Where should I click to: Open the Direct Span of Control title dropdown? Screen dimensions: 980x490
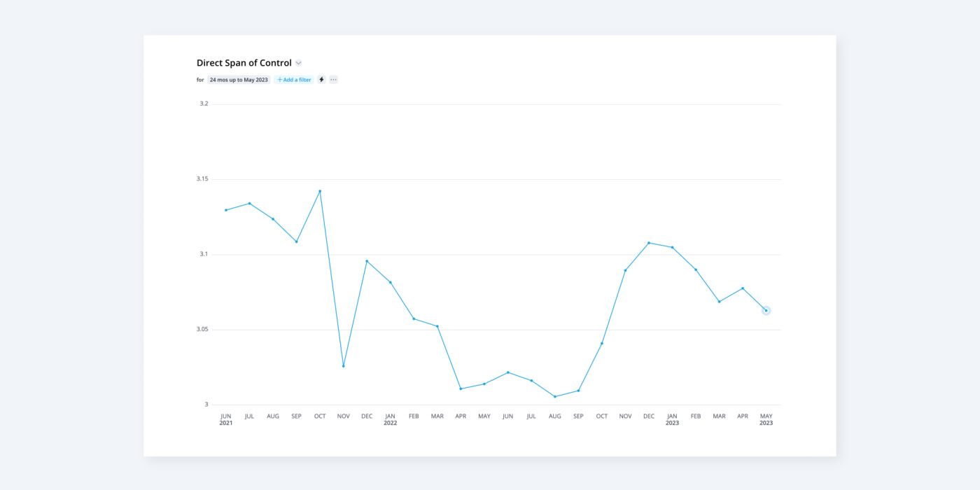tap(298, 63)
